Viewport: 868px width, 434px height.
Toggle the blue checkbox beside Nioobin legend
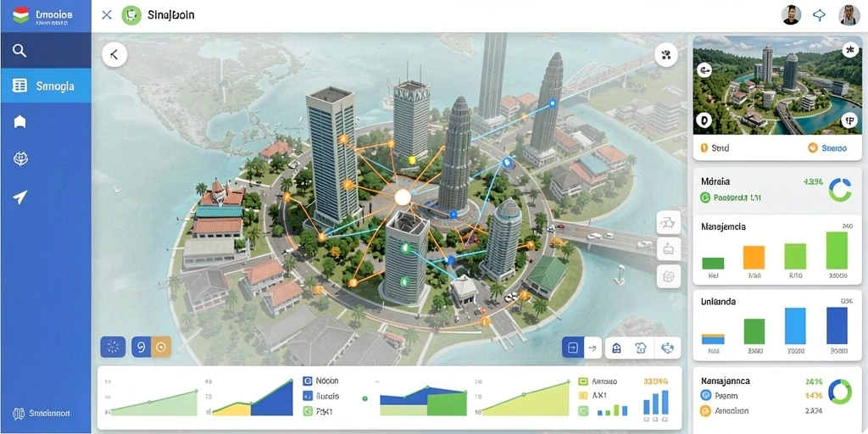pos(307,381)
